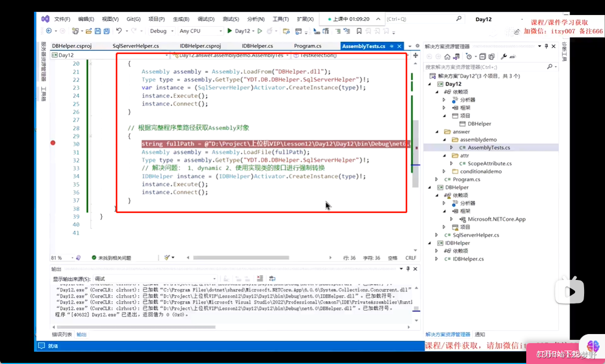The height and width of the screenshot is (364, 605).
Task: Click the save file icon
Action: [x=98, y=31]
